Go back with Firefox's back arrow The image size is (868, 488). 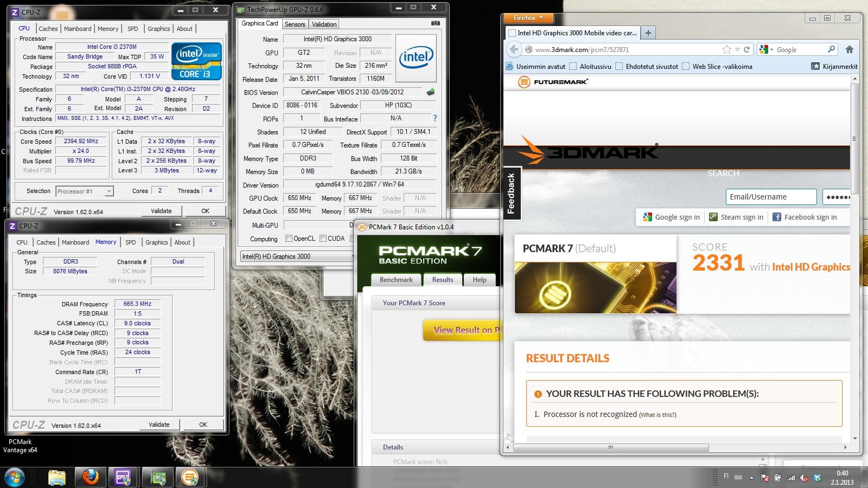pos(514,49)
